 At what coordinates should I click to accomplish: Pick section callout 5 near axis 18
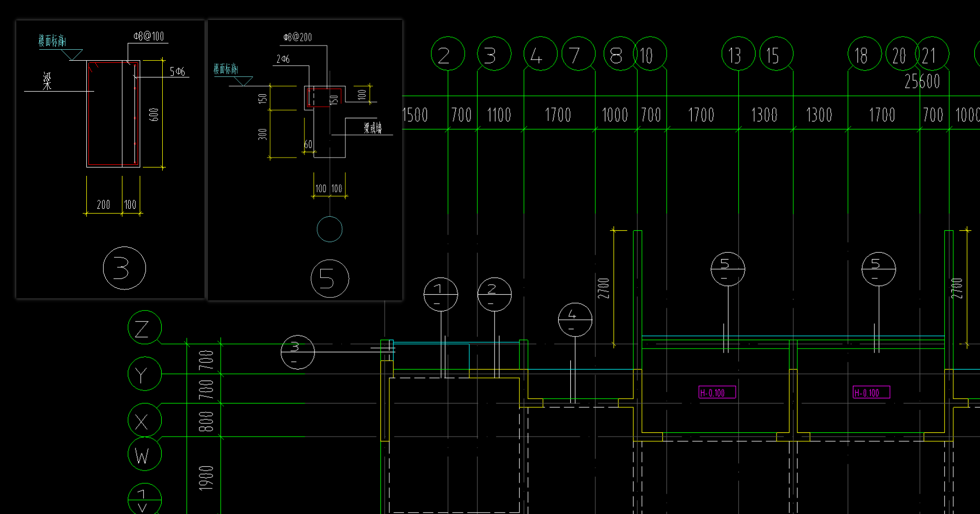point(878,269)
